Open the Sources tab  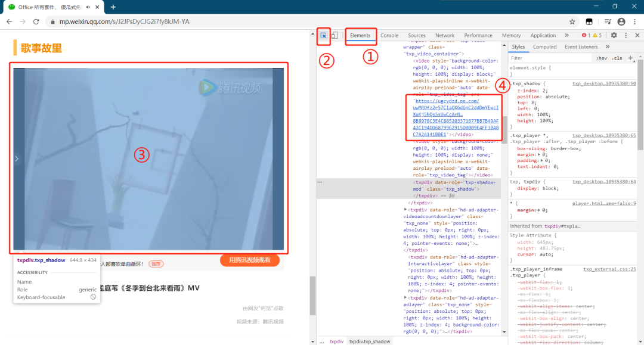point(417,35)
